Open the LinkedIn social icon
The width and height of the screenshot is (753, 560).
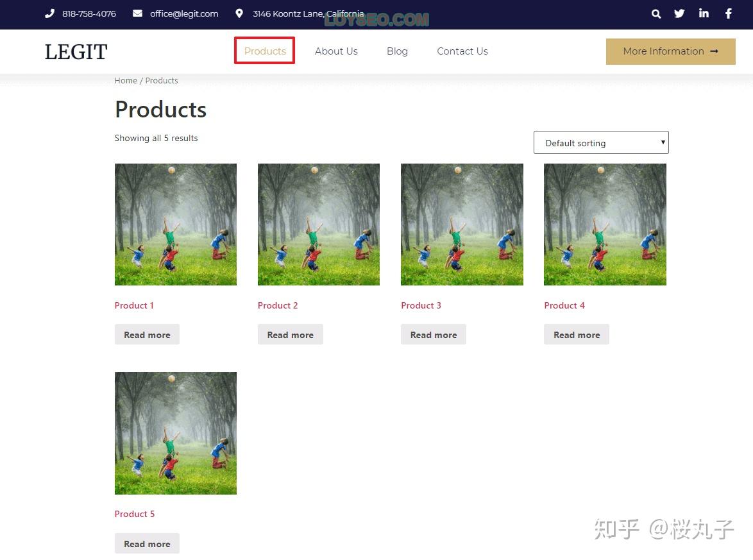click(x=704, y=13)
